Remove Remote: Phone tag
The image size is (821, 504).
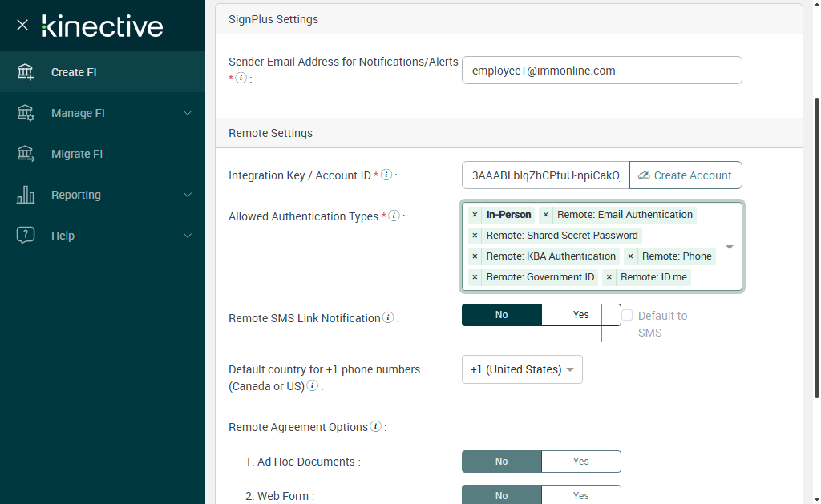point(630,256)
